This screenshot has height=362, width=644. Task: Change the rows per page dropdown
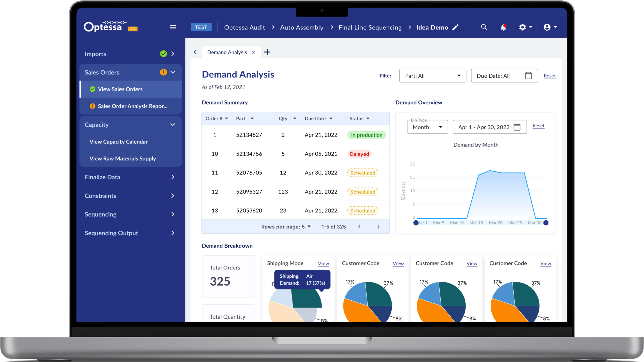click(306, 227)
